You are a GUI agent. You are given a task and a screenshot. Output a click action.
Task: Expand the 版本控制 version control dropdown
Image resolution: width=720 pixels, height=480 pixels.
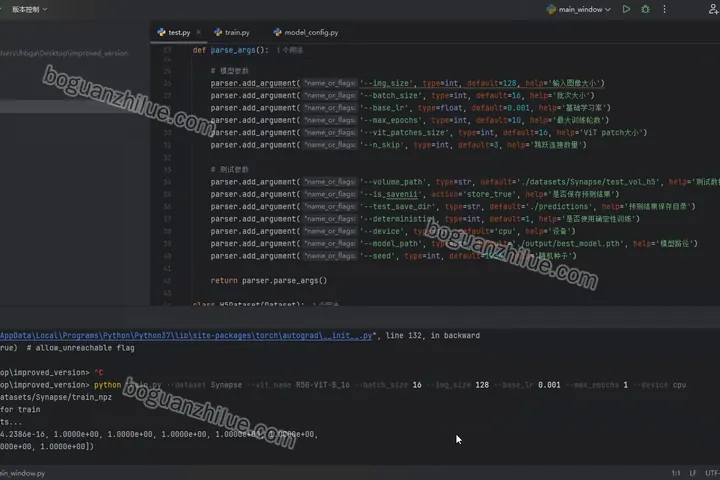coord(28,9)
